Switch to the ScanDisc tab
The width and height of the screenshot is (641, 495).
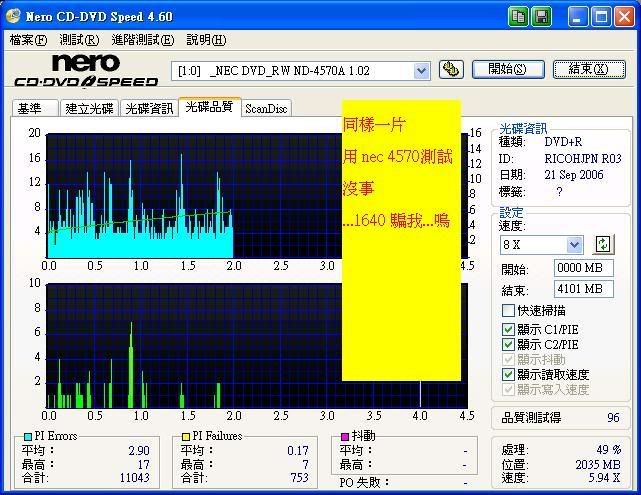[x=265, y=108]
